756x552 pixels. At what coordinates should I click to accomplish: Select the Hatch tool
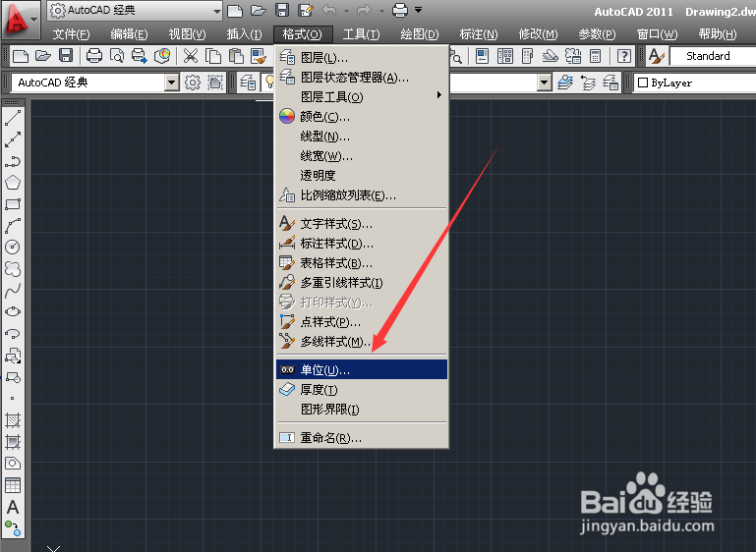(x=13, y=420)
